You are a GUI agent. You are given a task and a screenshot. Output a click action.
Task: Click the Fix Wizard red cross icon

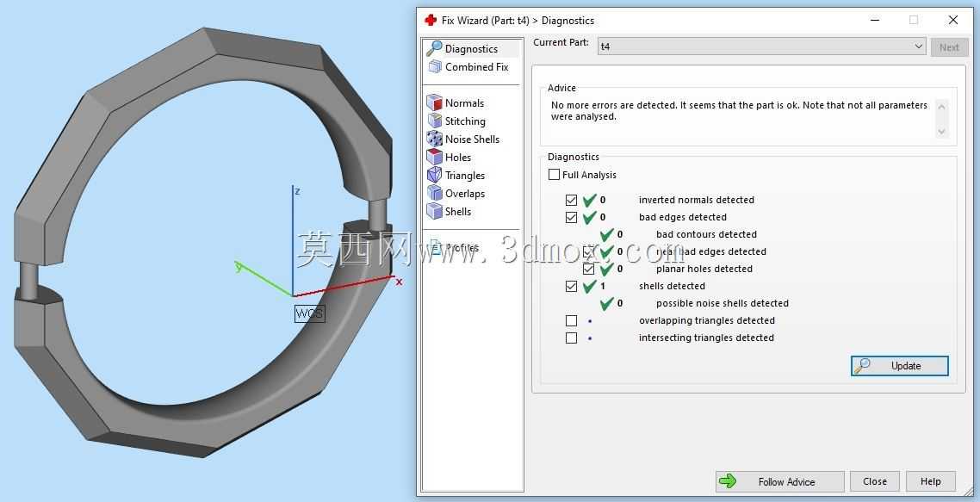pos(430,20)
